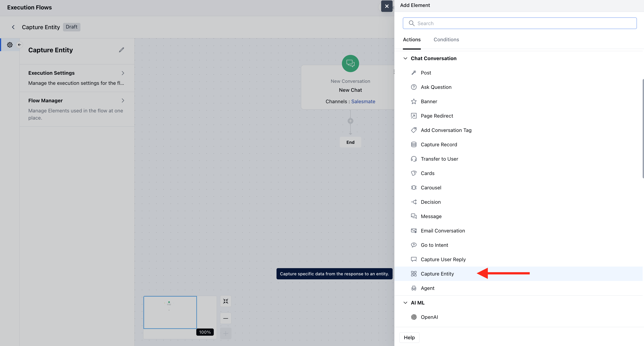Click the "Transfer to User" label

click(x=439, y=159)
